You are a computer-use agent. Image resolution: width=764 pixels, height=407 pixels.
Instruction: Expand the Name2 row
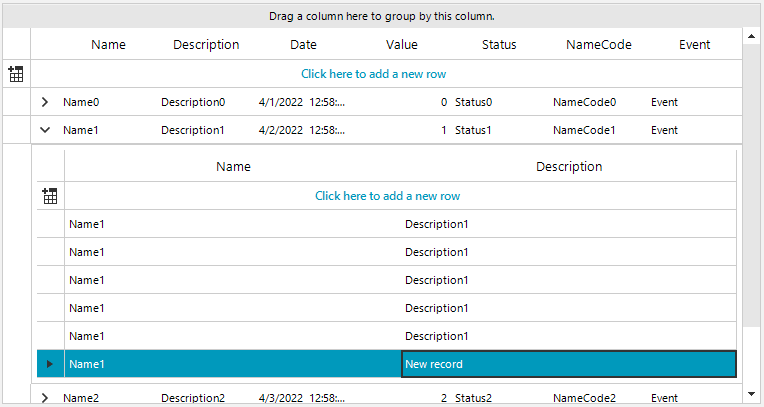point(45,398)
